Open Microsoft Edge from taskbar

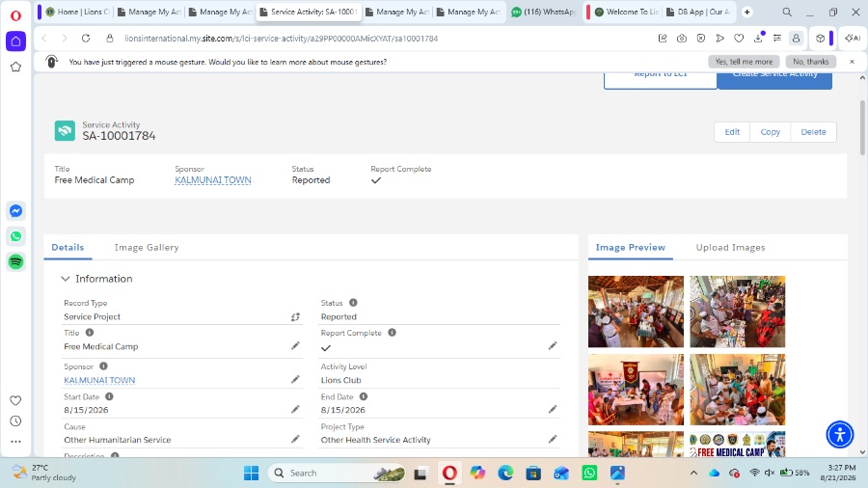[505, 474]
